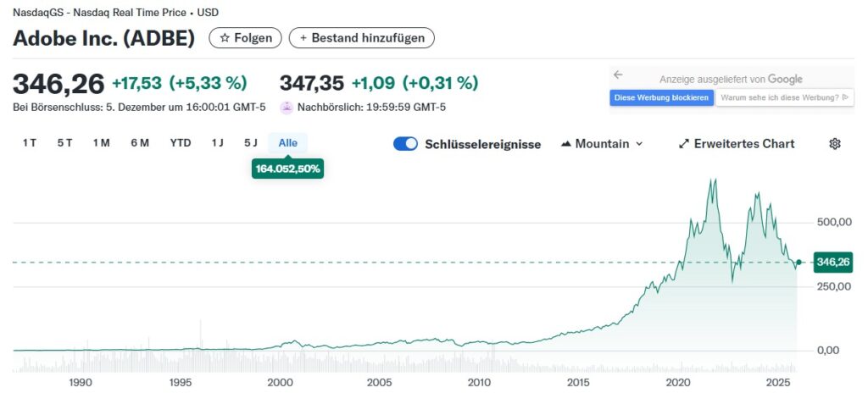Click the 164.052,50% performance badge
The width and height of the screenshot is (868, 415).
288,169
